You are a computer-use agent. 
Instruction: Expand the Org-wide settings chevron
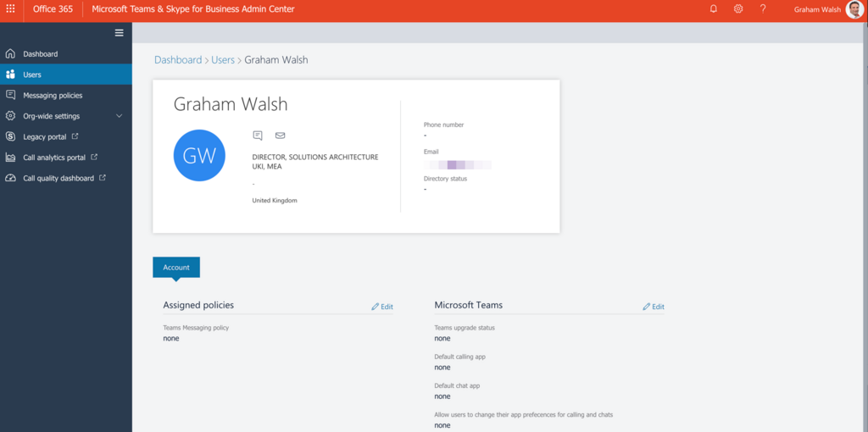119,116
